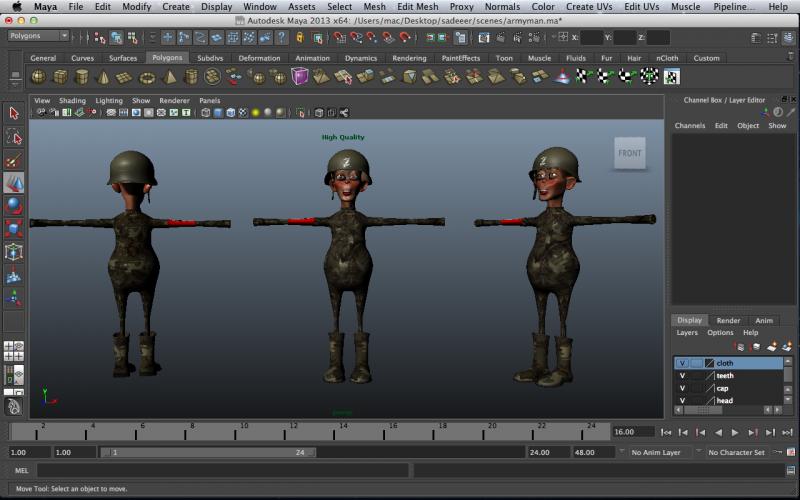
Task: Activate the Select tool arrow in toolbox
Action: [14, 113]
